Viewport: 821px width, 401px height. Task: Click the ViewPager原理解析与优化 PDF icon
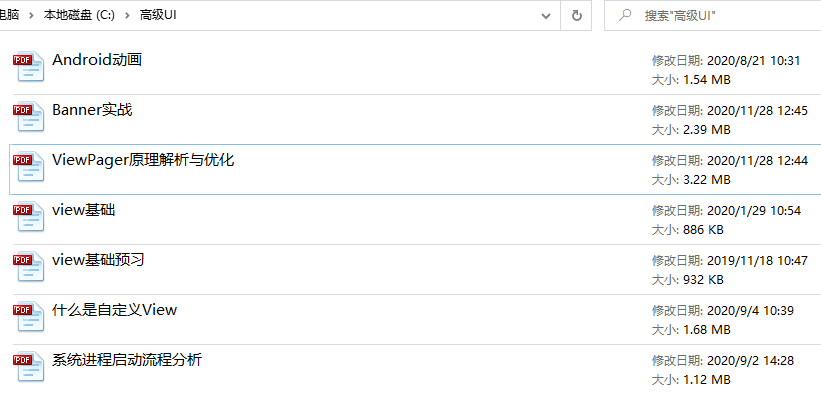[x=29, y=166]
